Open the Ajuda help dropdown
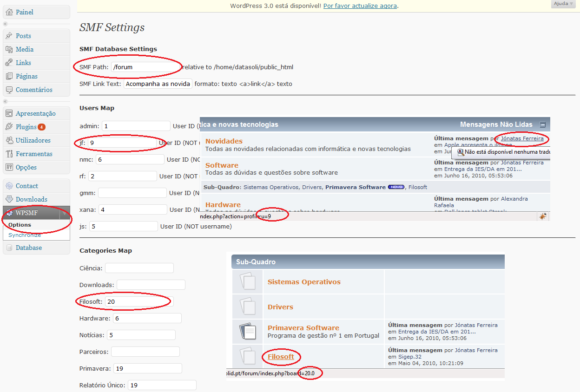The image size is (580, 392). [x=564, y=4]
